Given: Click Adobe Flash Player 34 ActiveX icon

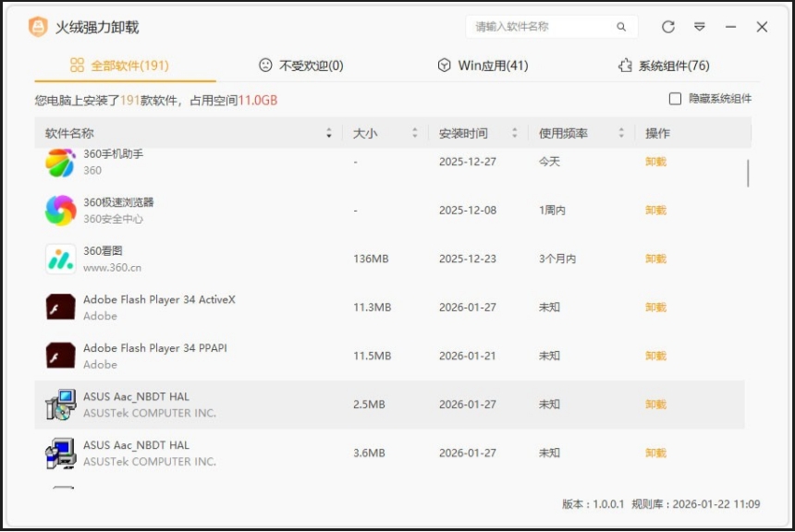Looking at the screenshot, I should point(60,307).
